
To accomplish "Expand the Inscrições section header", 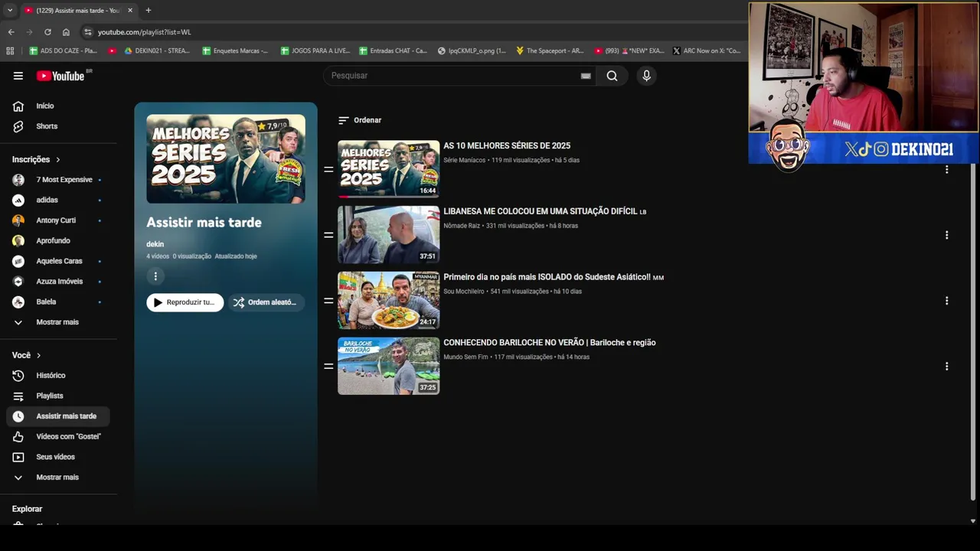I will click(x=36, y=159).
